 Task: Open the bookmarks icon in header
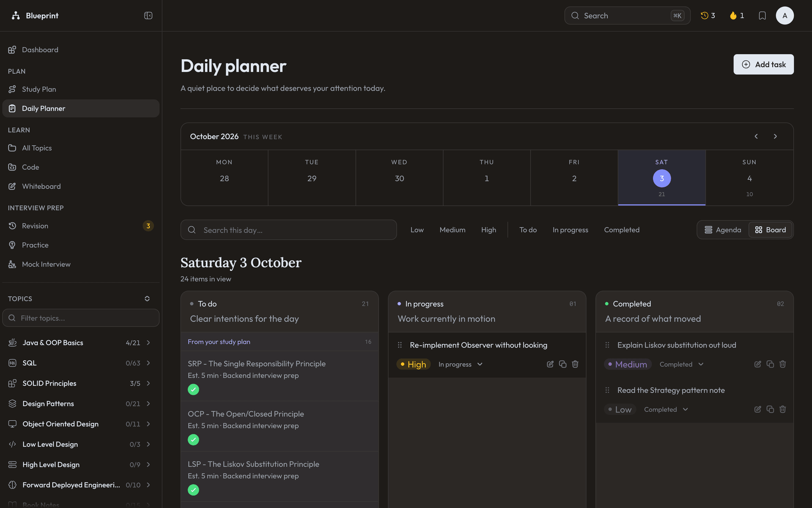[x=762, y=16]
